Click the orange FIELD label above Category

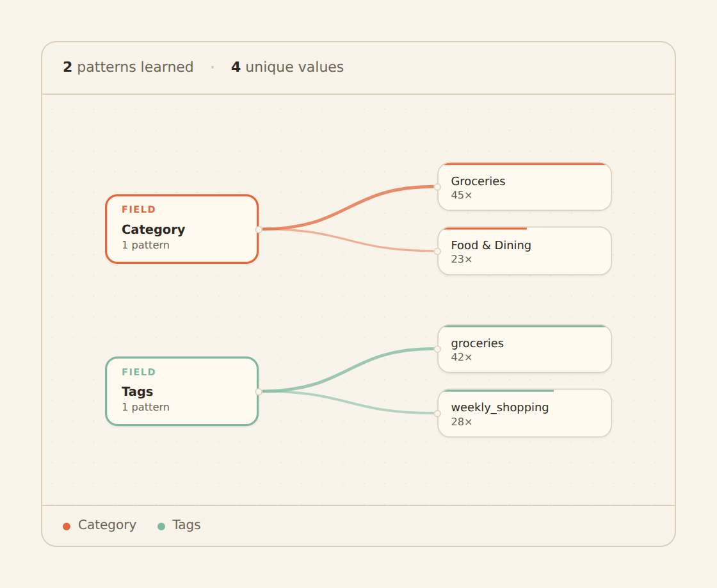point(138,209)
